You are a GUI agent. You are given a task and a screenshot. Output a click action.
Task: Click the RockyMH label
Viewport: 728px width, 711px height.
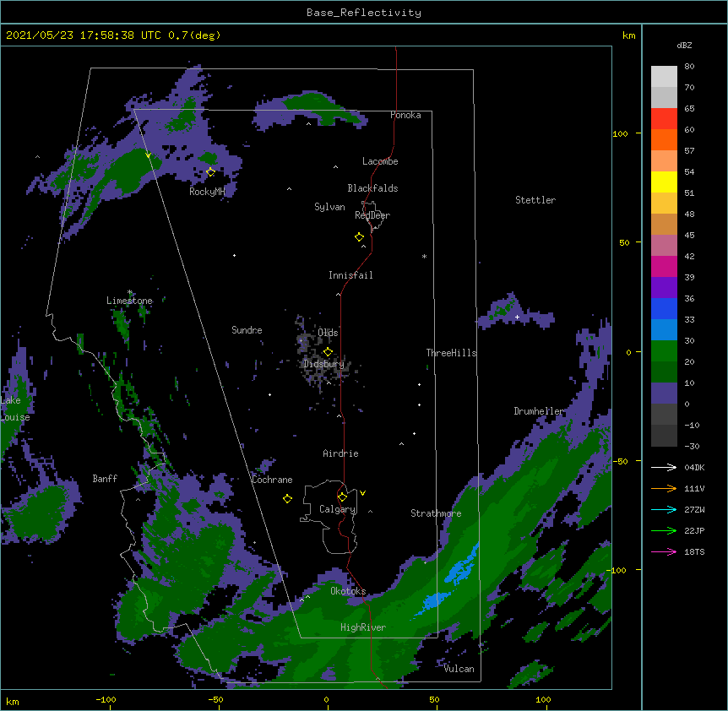pos(207,192)
